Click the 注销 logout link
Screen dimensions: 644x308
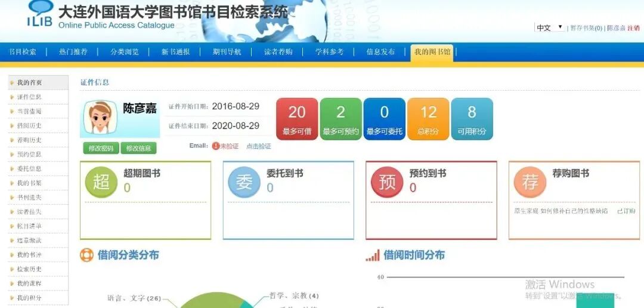(x=633, y=28)
